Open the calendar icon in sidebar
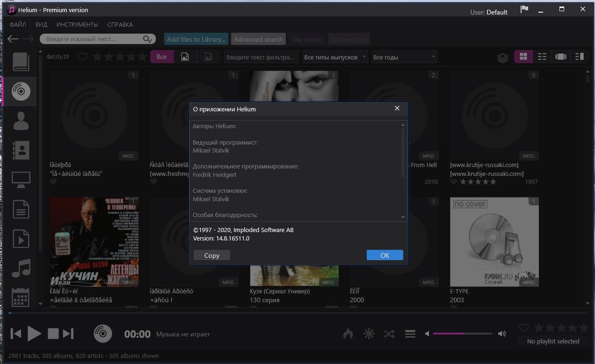The height and width of the screenshot is (364, 595). click(x=21, y=297)
